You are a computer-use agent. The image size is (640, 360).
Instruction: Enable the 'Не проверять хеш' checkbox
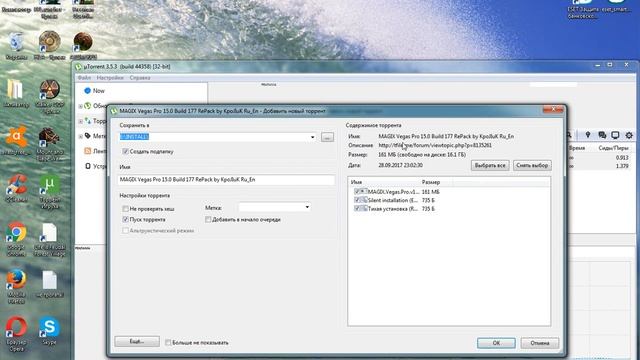125,209
